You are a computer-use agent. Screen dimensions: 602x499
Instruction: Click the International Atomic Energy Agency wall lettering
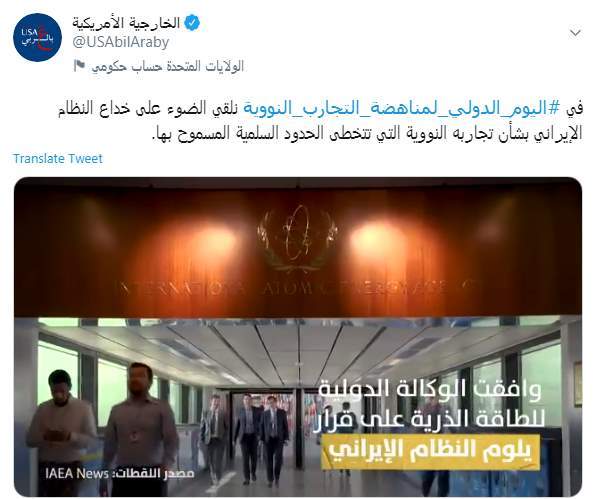(x=298, y=289)
